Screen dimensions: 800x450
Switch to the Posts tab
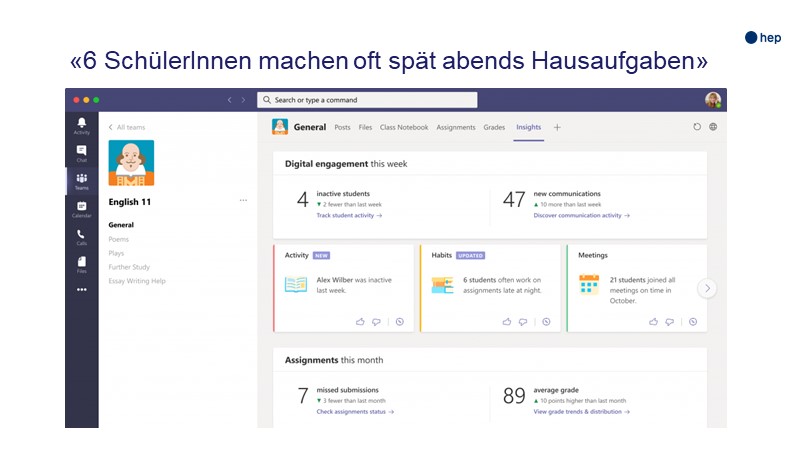point(342,128)
